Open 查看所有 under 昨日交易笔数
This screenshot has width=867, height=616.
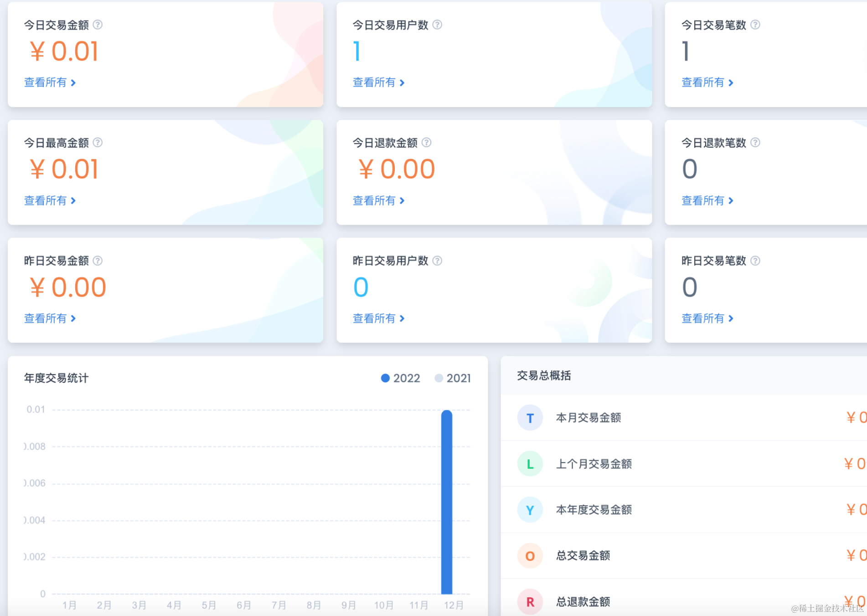coord(707,318)
